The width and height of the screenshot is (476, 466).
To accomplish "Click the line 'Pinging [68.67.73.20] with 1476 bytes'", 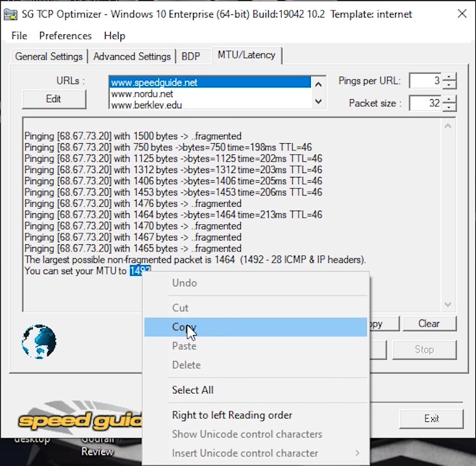I will (133, 204).
